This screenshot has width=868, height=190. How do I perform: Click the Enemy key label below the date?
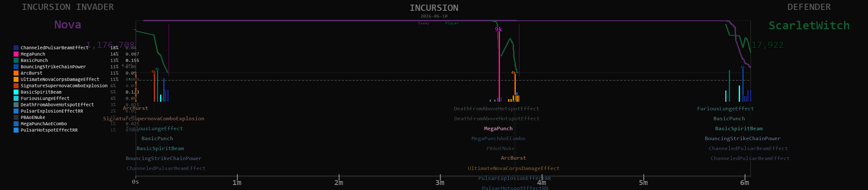tap(424, 23)
